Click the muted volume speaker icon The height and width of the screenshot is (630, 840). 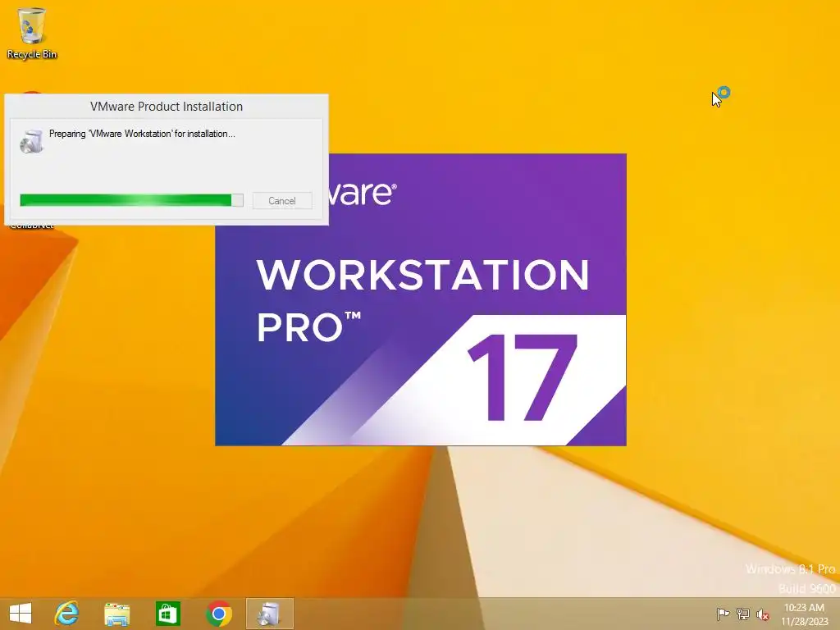pyautogui.click(x=763, y=614)
